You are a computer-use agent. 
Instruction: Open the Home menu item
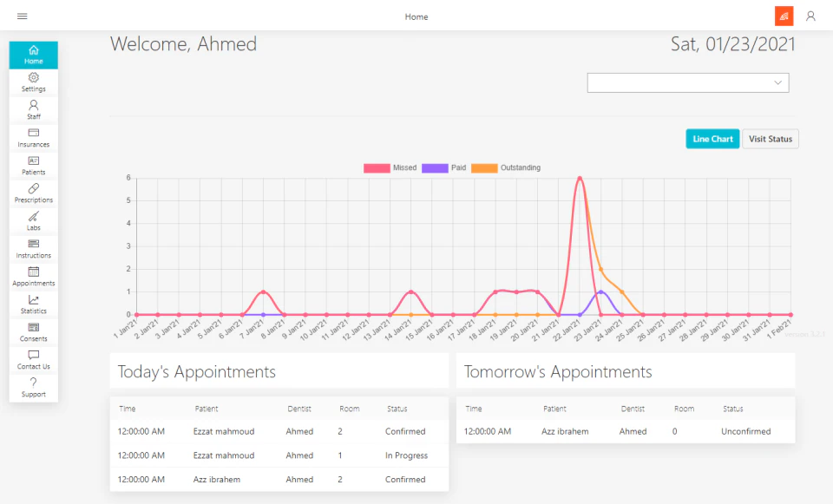click(x=33, y=55)
